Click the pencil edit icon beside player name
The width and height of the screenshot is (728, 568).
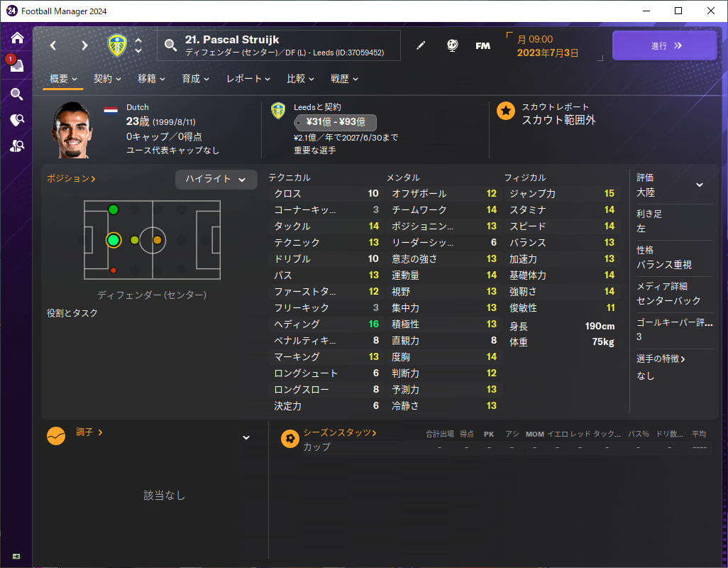[x=421, y=45]
